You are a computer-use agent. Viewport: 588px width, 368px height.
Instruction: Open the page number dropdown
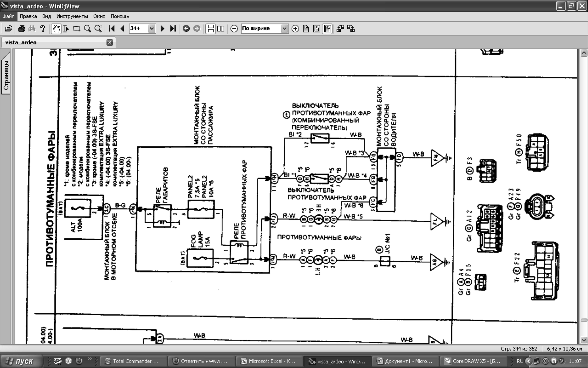(x=152, y=29)
